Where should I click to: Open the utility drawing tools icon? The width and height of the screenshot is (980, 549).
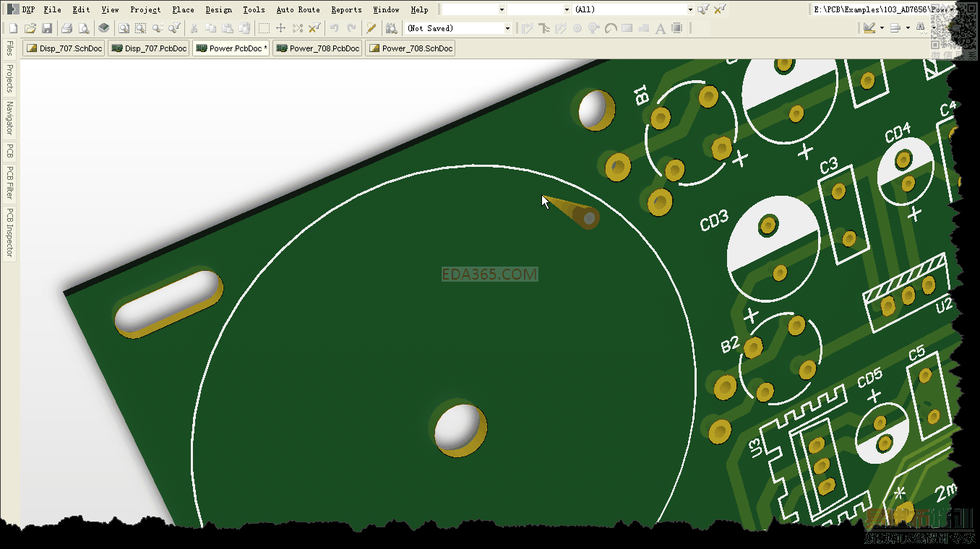(x=869, y=28)
